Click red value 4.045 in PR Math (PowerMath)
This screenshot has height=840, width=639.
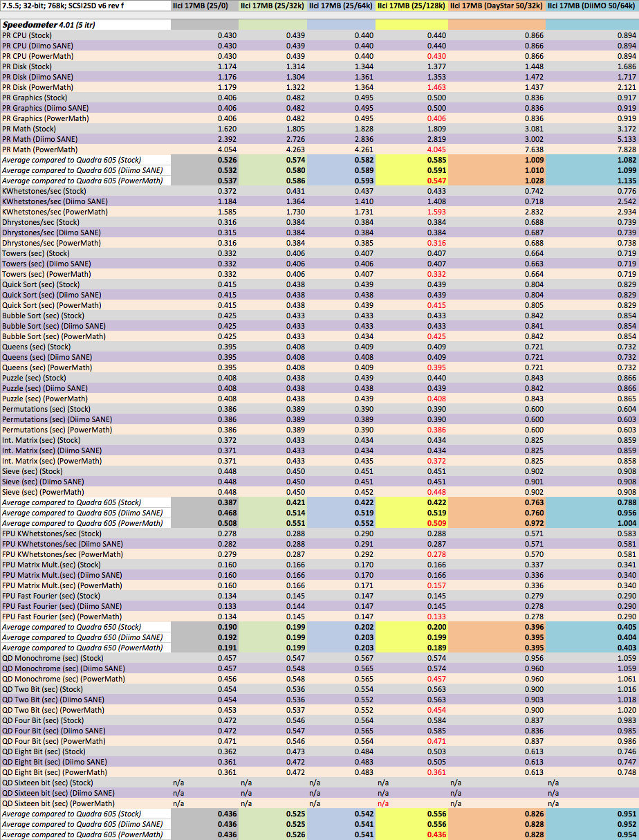coord(436,149)
